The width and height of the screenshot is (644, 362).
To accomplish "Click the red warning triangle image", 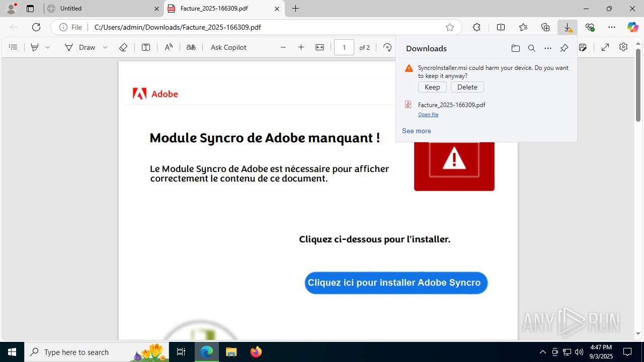I will 454,165.
